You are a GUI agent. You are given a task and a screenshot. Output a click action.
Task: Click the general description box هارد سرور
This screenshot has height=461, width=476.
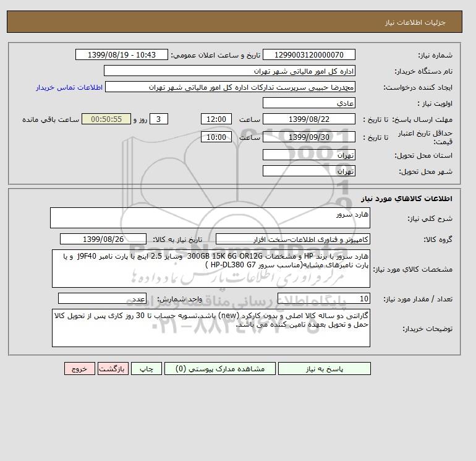(x=210, y=218)
